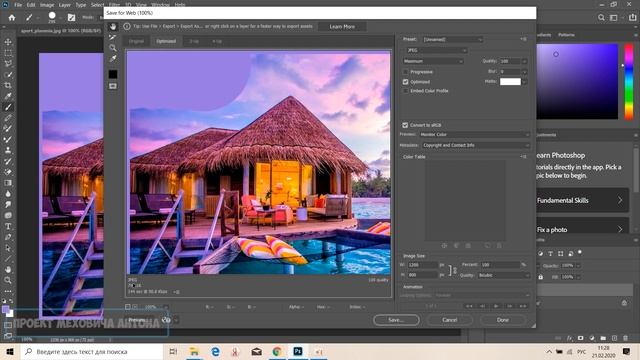Select the Lasso tool in Photoshop toolbar
The image size is (640, 360).
point(8,64)
